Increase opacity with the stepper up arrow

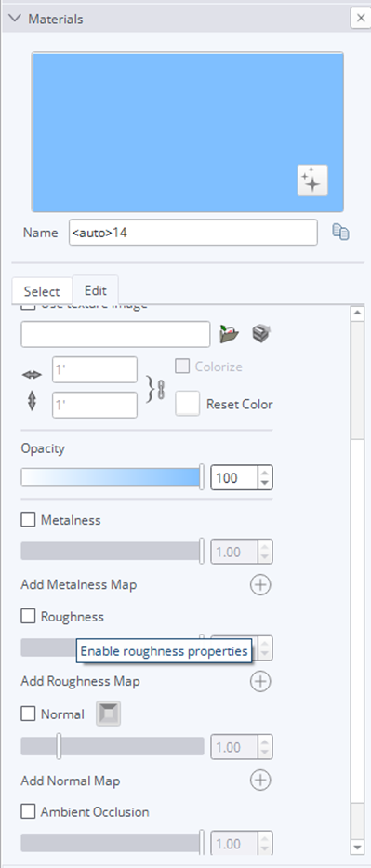tap(265, 473)
